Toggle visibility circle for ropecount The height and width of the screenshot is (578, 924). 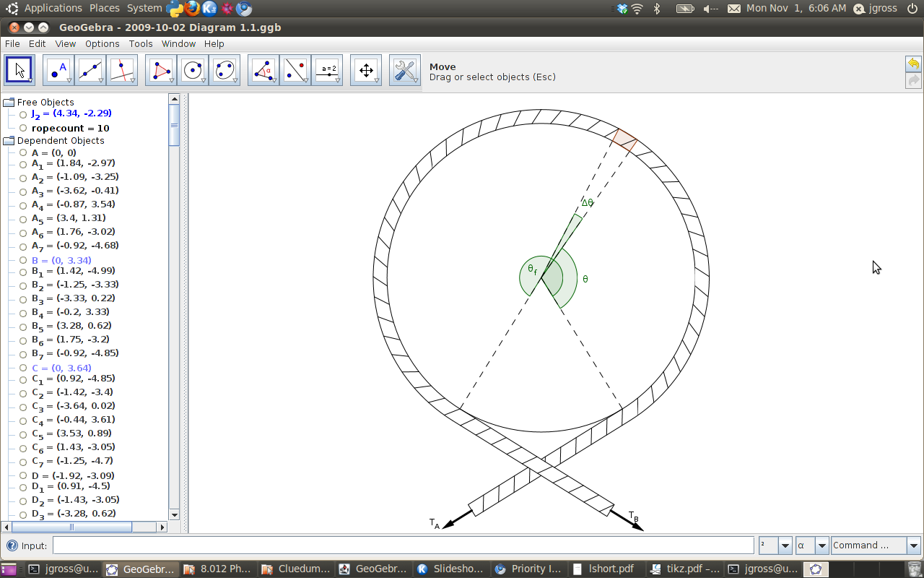pos(23,129)
